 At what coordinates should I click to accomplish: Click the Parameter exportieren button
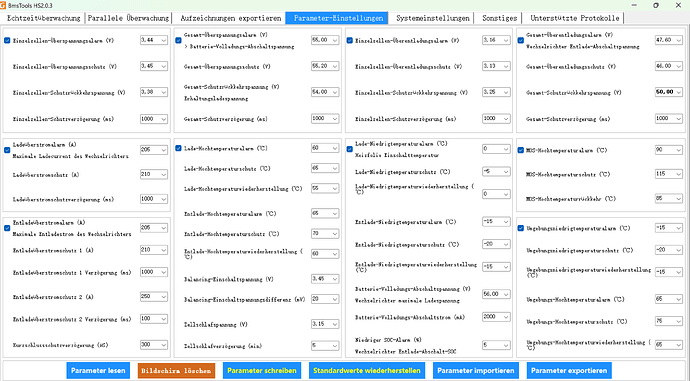point(569,370)
